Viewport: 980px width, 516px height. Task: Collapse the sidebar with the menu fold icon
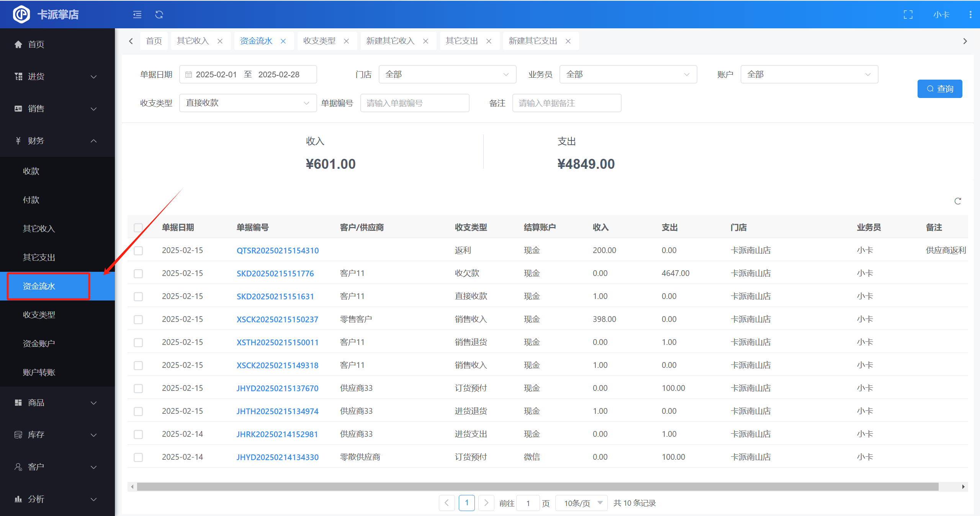[137, 15]
